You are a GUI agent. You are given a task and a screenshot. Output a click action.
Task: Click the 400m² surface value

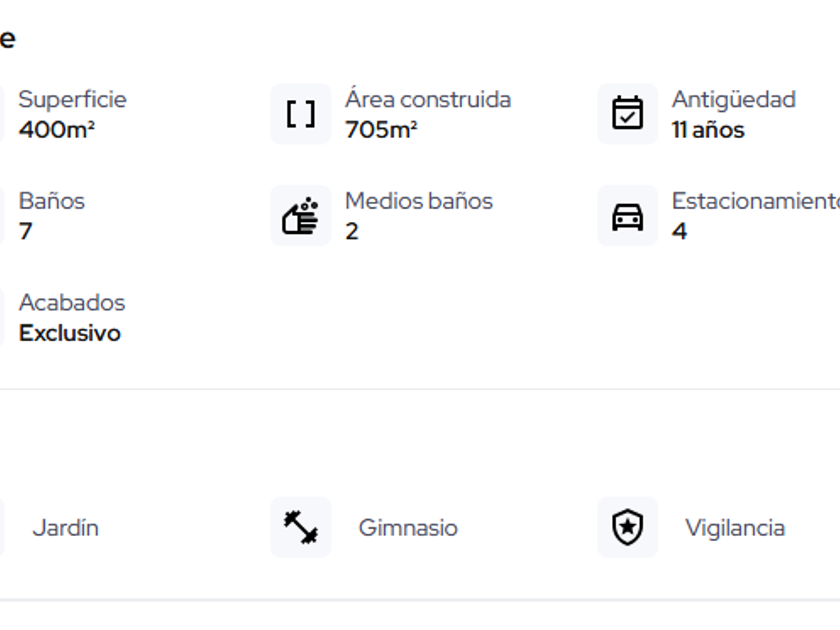pyautogui.click(x=56, y=130)
